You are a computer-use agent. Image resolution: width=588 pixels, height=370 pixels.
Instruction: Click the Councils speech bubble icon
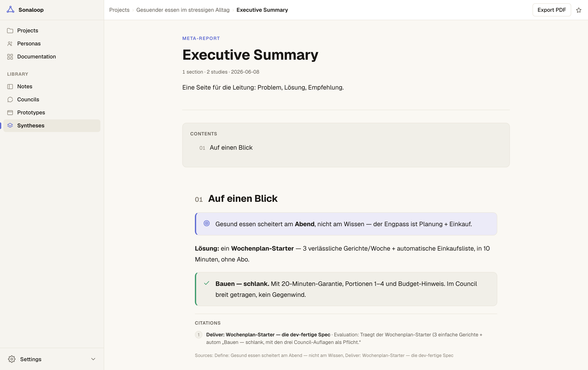point(10,99)
